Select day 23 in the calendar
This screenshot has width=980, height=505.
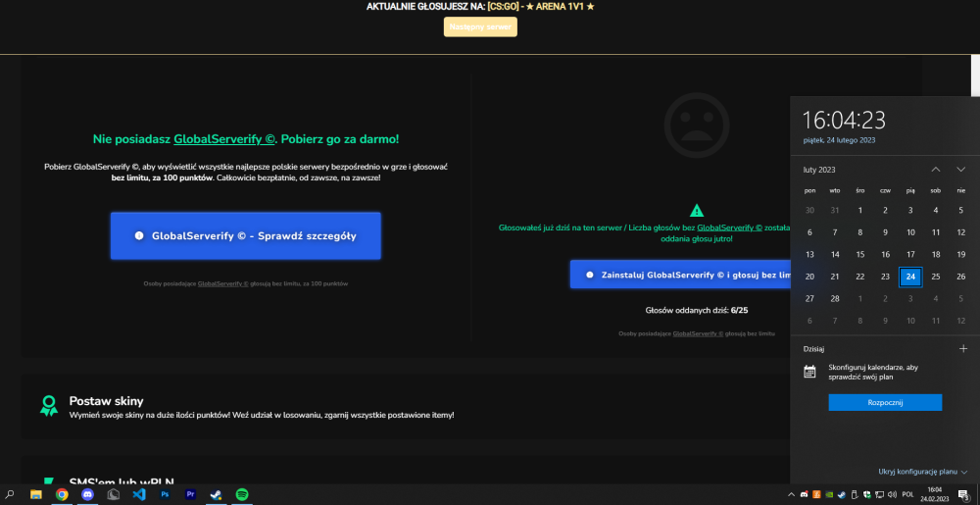click(885, 277)
